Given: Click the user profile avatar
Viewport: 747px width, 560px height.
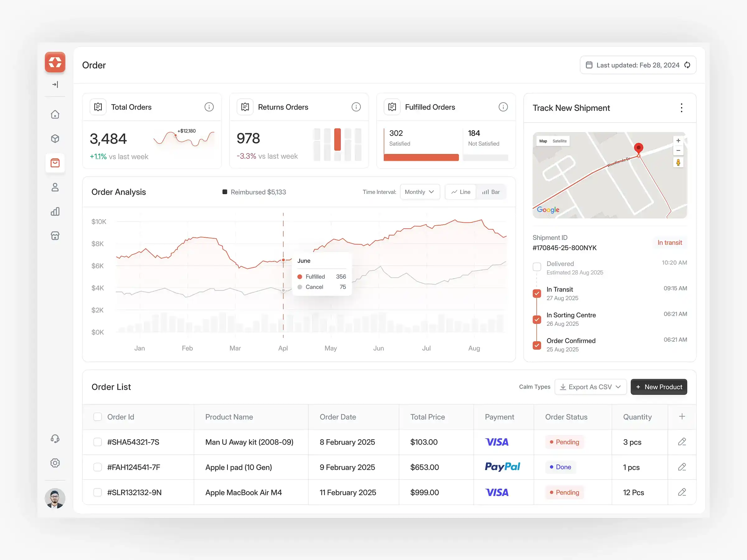Looking at the screenshot, I should point(55,498).
